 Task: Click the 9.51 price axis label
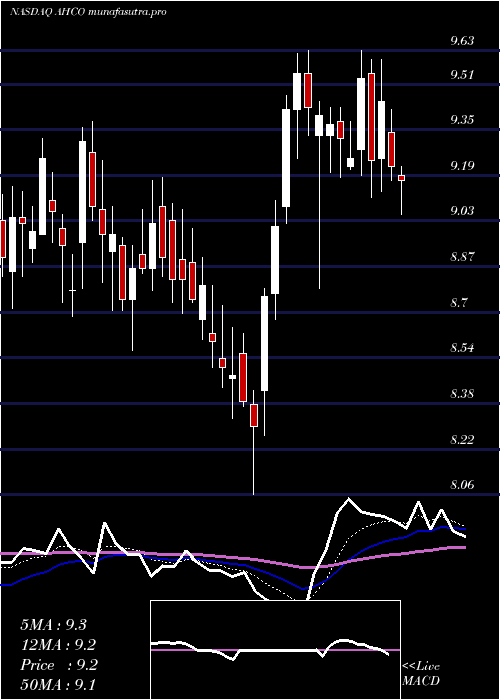coord(462,75)
